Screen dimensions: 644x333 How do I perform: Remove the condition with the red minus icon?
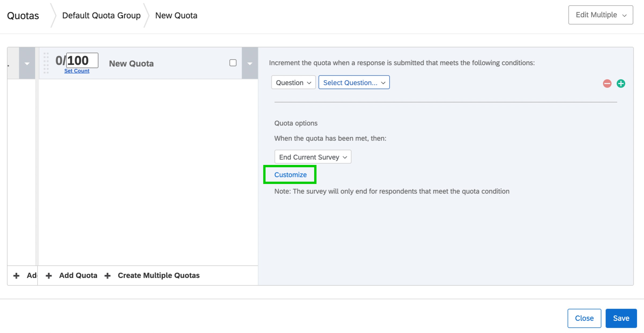tap(607, 83)
